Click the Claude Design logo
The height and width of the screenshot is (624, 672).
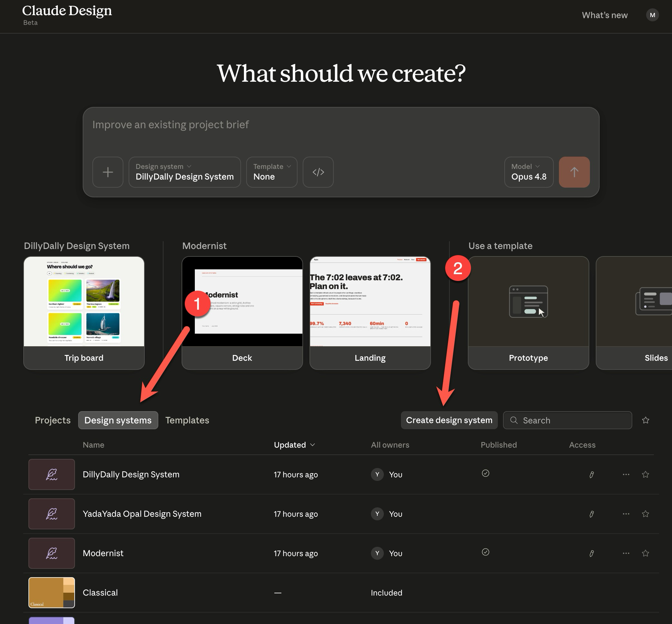coord(67,11)
